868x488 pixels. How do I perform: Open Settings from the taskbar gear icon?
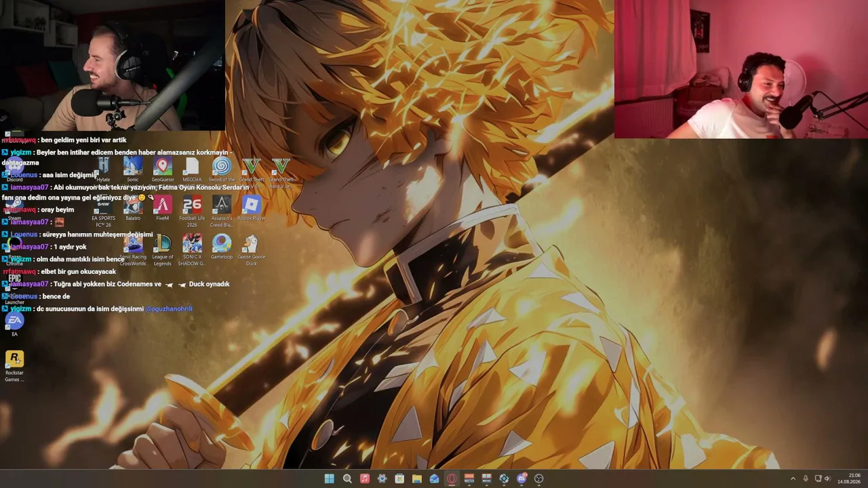(382, 479)
